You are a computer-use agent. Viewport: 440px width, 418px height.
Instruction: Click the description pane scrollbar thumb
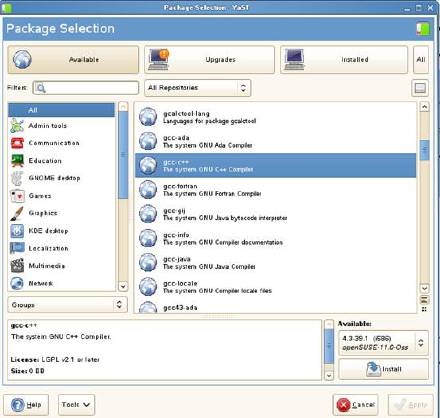329,346
